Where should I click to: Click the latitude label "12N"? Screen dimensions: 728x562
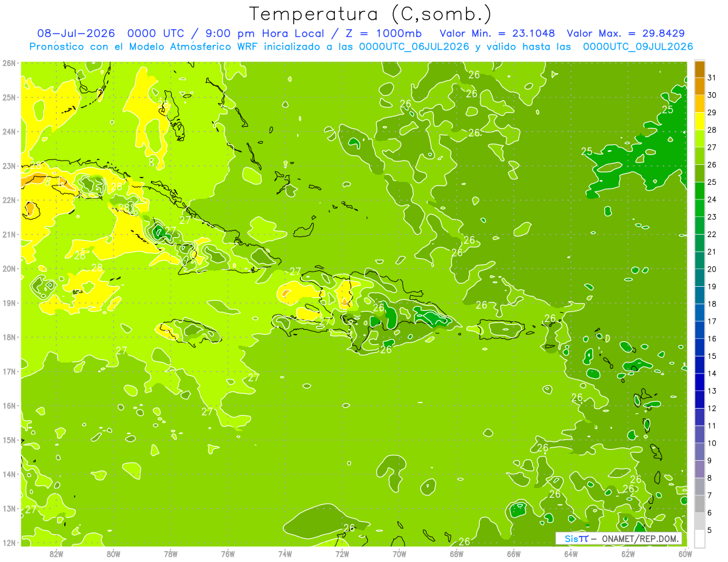point(9,543)
